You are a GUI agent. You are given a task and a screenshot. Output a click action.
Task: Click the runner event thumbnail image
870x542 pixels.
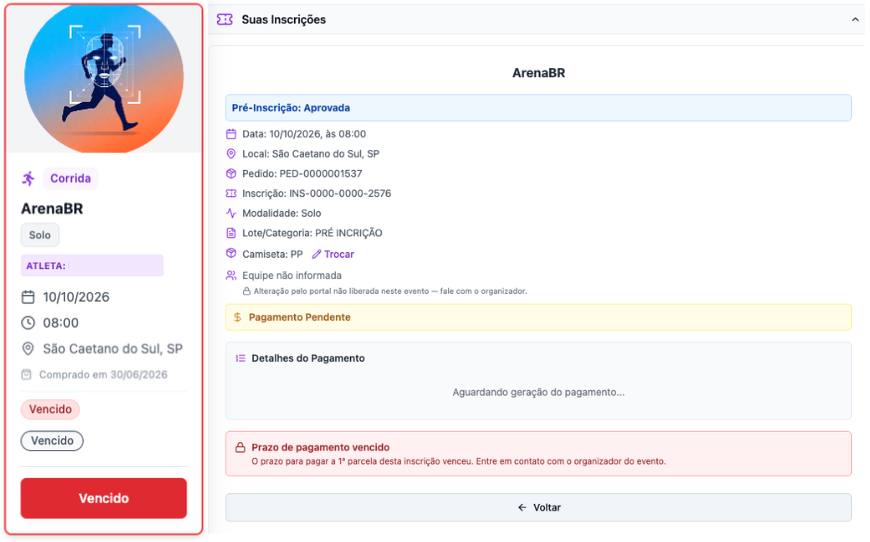(x=104, y=78)
